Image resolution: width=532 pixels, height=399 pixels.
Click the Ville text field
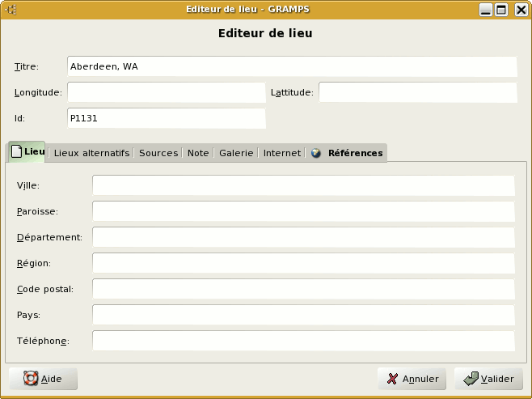pyautogui.click(x=303, y=185)
